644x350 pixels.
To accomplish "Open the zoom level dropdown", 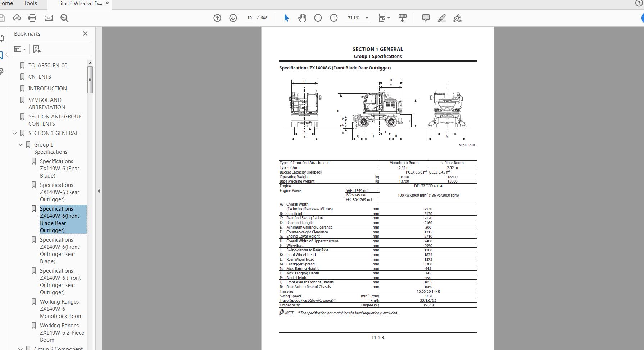I will click(x=367, y=18).
